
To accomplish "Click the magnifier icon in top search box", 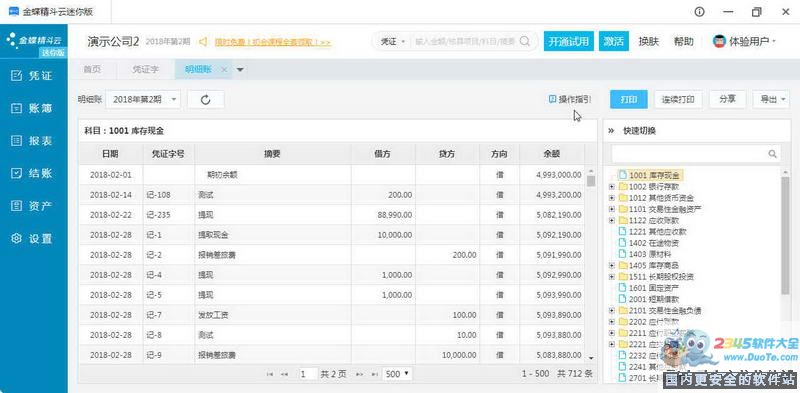I will 524,41.
